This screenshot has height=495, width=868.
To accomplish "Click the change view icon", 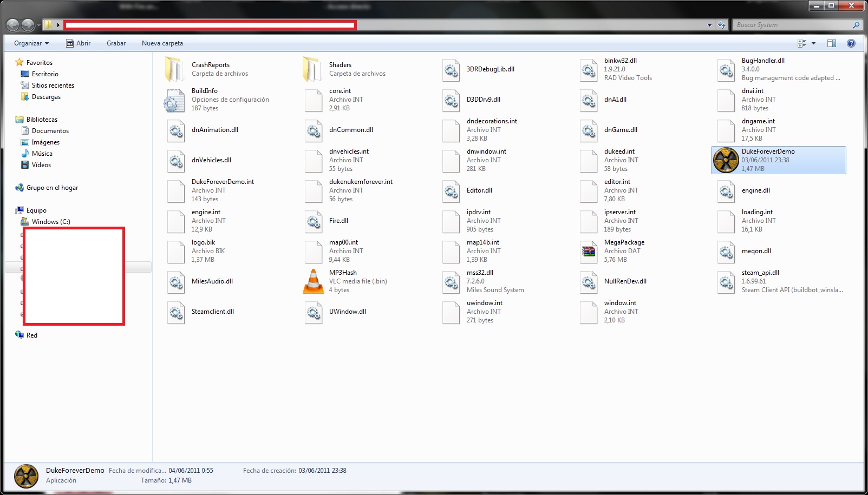I will click(x=802, y=43).
